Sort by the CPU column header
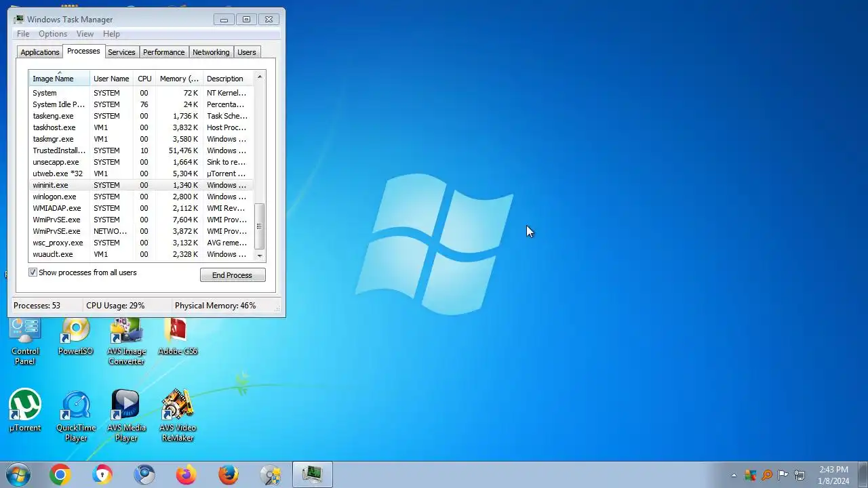868x488 pixels. click(144, 79)
